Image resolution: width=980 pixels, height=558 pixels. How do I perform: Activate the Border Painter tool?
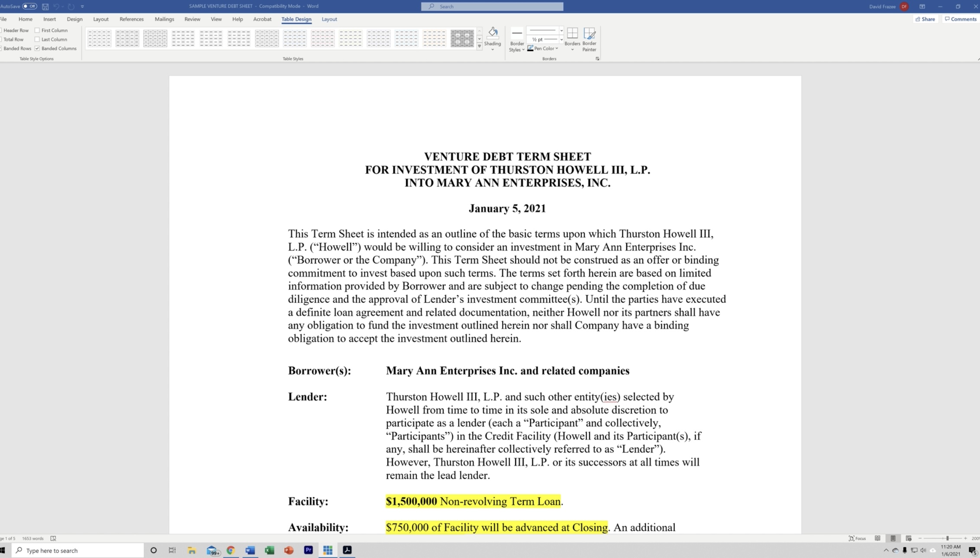(589, 33)
